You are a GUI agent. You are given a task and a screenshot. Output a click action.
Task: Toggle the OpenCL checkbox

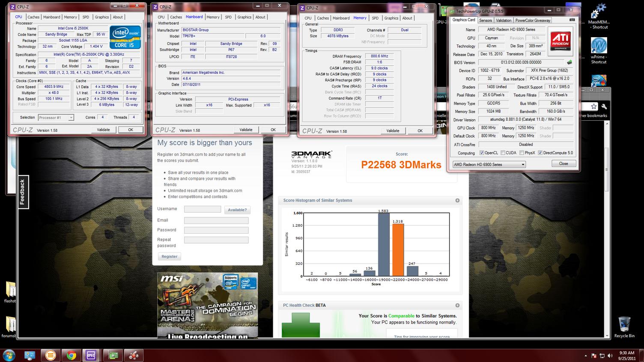(482, 153)
